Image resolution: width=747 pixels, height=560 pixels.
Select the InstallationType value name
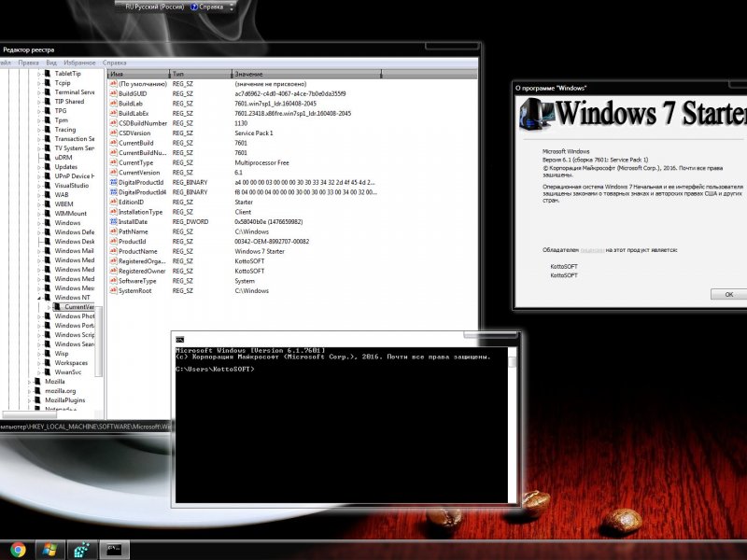[x=141, y=212]
